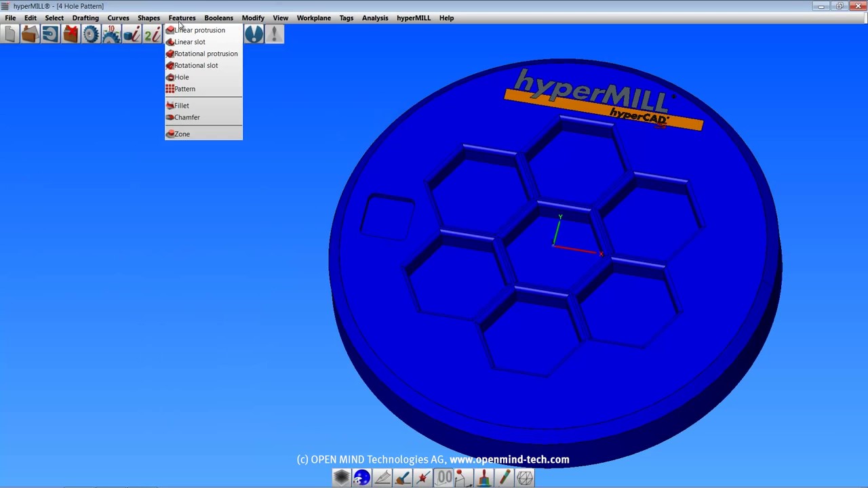
Task: Click the entity info 'i' icon
Action: 132,34
